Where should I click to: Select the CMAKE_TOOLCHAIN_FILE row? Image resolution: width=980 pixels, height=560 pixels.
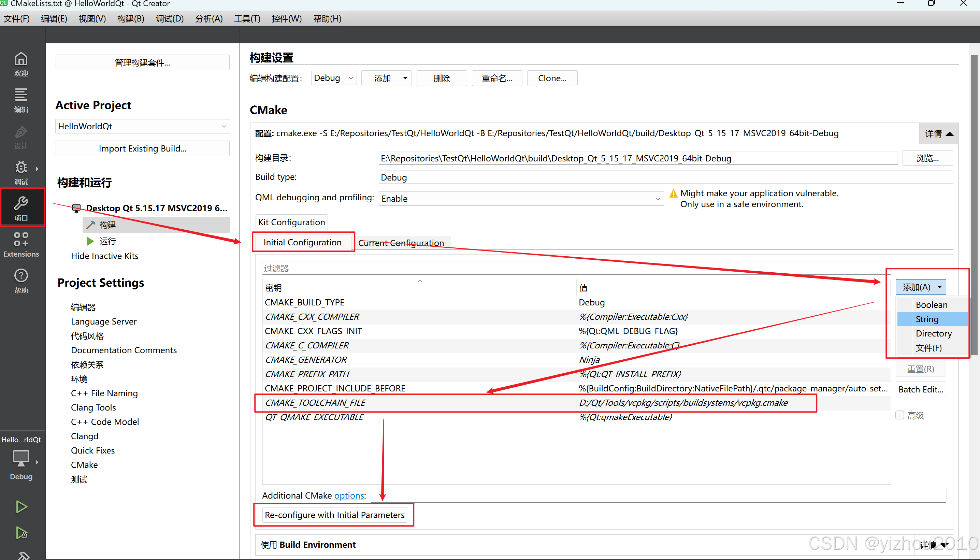pos(576,403)
